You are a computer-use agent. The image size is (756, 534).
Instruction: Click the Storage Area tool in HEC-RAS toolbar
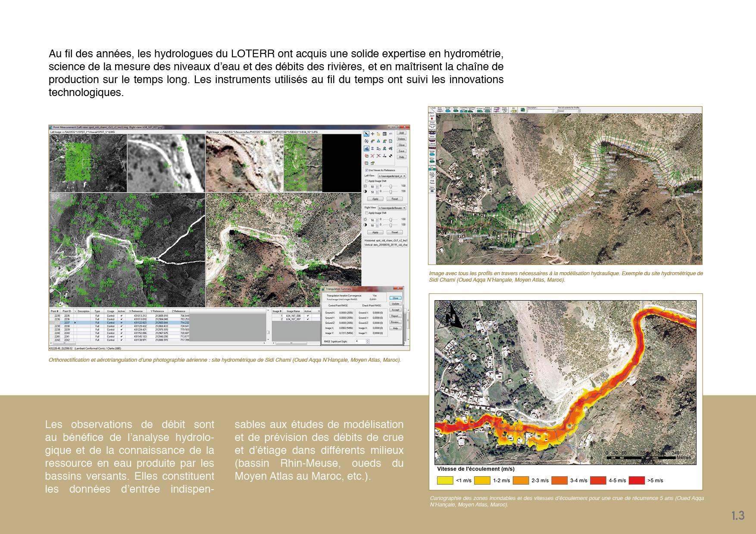(x=448, y=110)
